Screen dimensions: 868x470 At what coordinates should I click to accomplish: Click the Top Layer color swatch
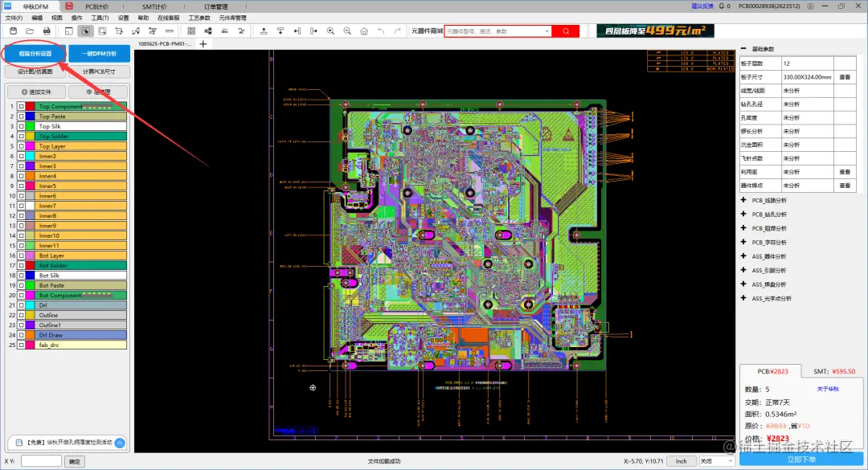tap(31, 146)
